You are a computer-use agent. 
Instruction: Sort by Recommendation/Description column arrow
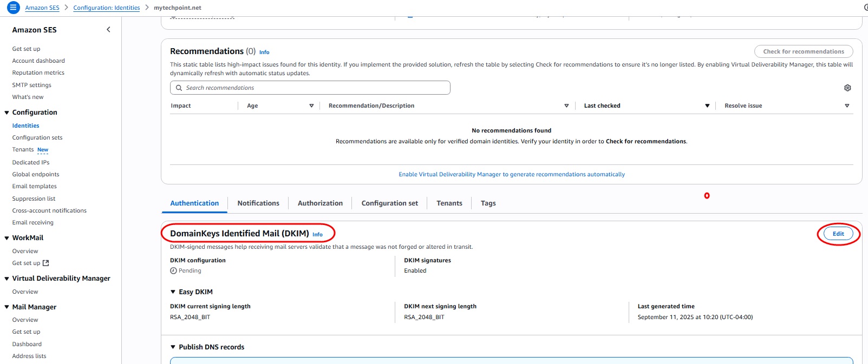(566, 106)
